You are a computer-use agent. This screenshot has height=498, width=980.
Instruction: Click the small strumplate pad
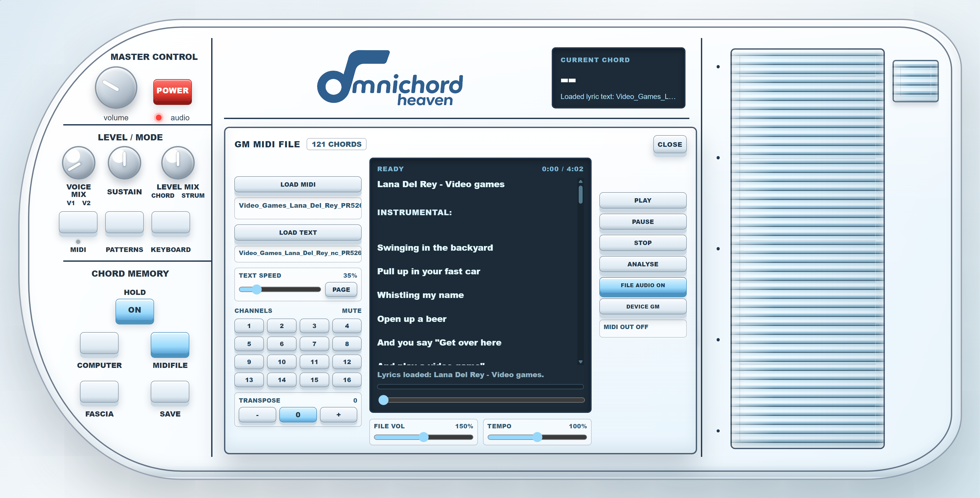[x=915, y=81]
